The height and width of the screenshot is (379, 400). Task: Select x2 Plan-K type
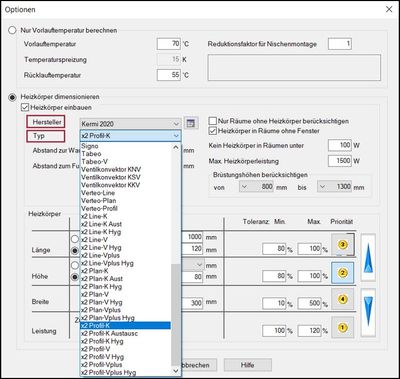coord(125,271)
